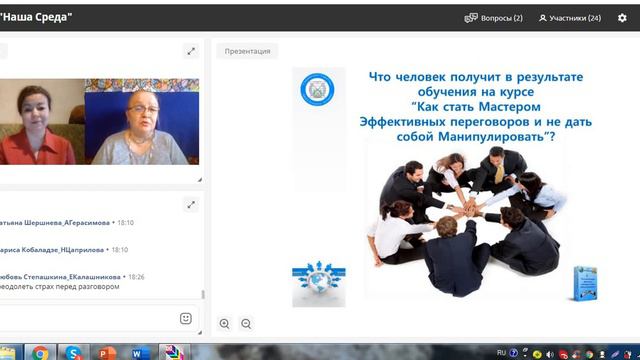Click the 'Наша Среда' webinar title
The image size is (640, 360).
pos(36,17)
